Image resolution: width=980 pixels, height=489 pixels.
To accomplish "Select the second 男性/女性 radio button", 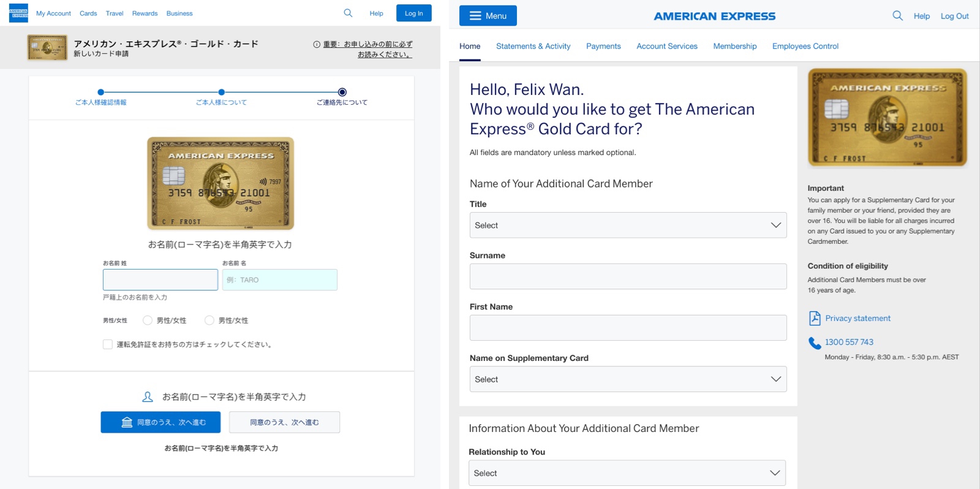I will [209, 320].
